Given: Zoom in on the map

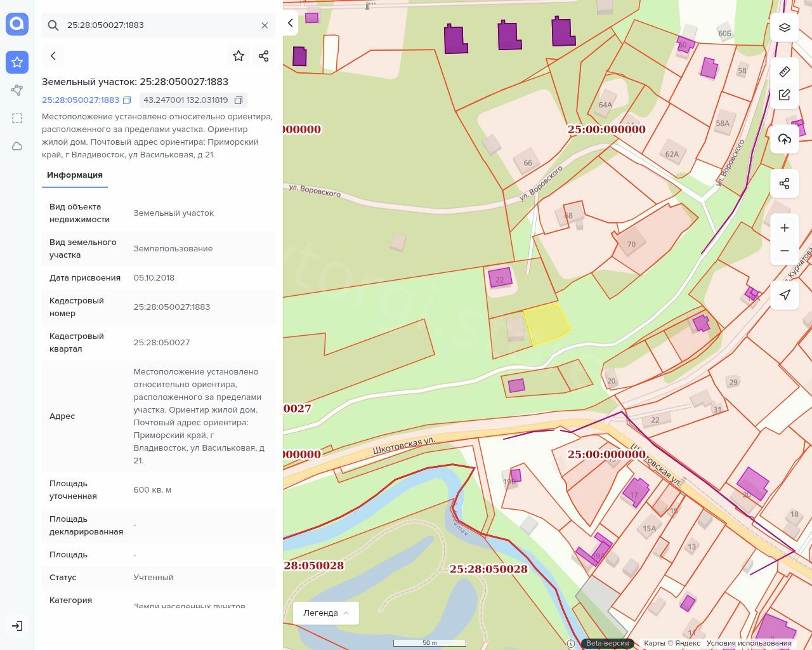Looking at the screenshot, I should pos(785,228).
